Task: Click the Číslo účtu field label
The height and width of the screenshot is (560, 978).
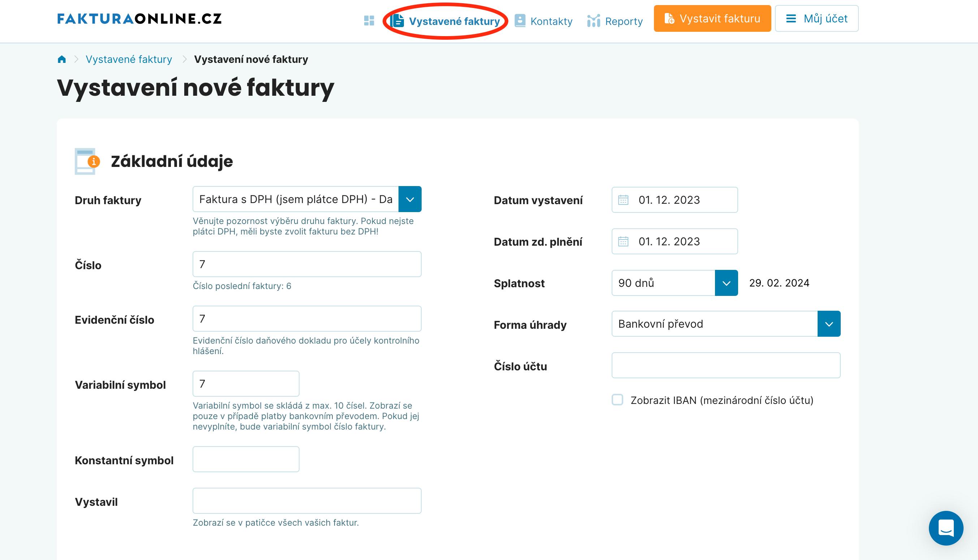Action: coord(520,367)
